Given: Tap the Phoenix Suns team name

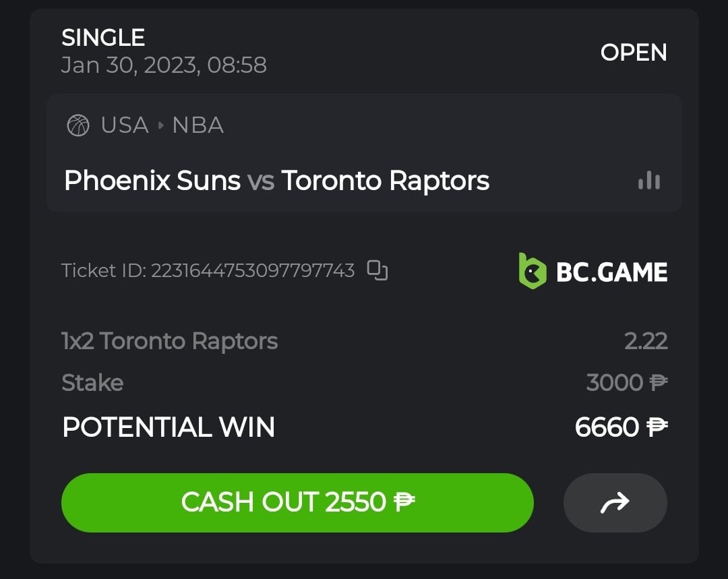Looking at the screenshot, I should click(x=152, y=181).
